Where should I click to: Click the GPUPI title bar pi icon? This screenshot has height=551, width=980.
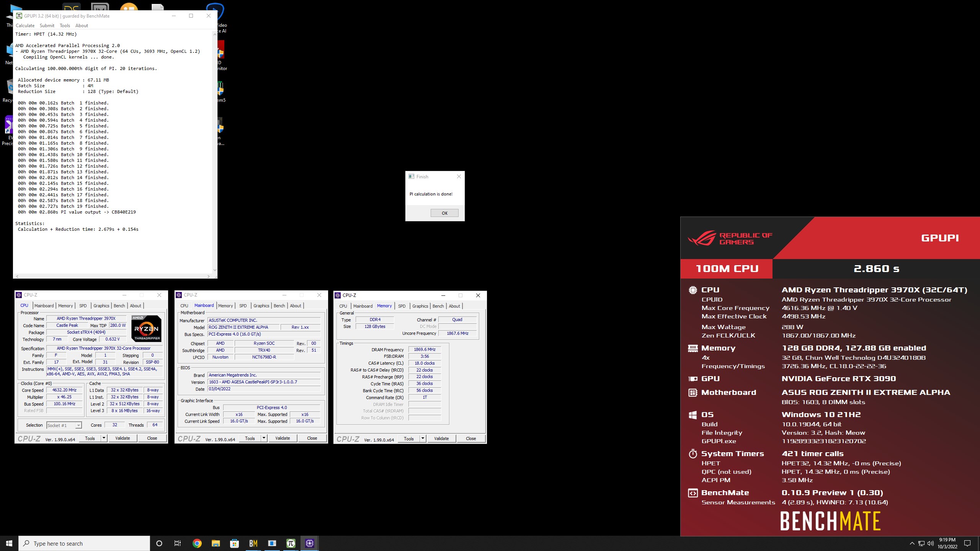[19, 16]
